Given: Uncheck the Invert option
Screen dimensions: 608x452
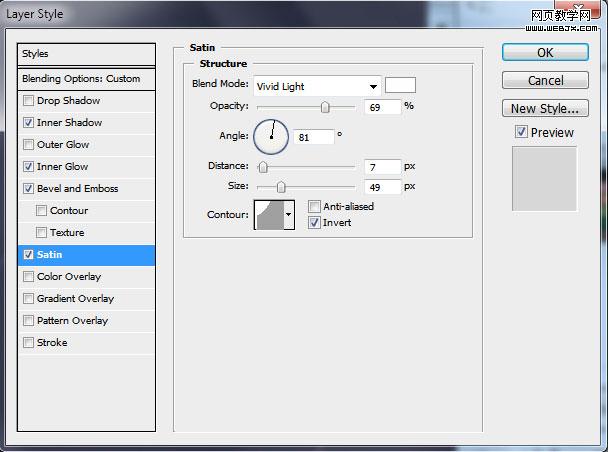Looking at the screenshot, I should pyautogui.click(x=314, y=223).
